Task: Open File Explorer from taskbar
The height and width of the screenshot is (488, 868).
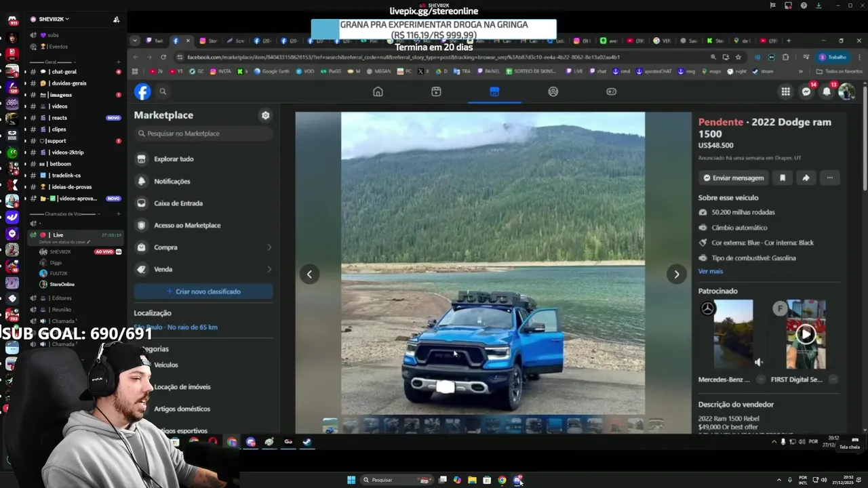Action: 472,480
